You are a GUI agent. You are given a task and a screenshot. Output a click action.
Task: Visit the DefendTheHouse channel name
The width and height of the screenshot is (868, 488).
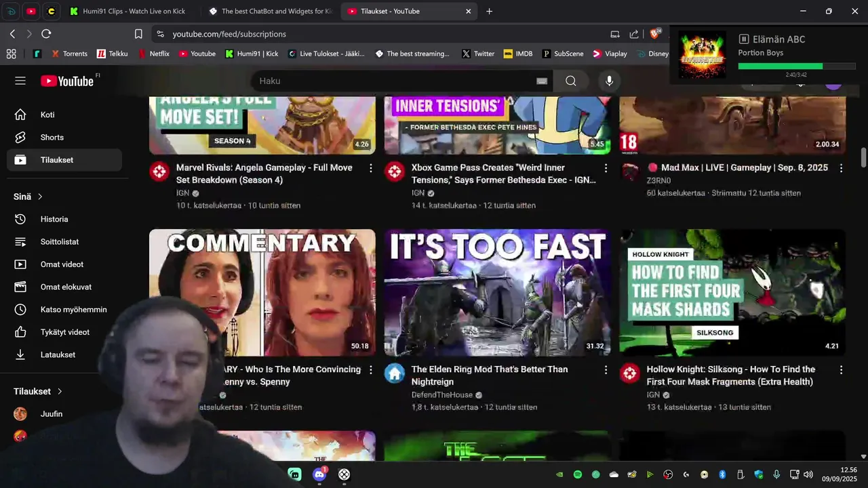click(442, 395)
